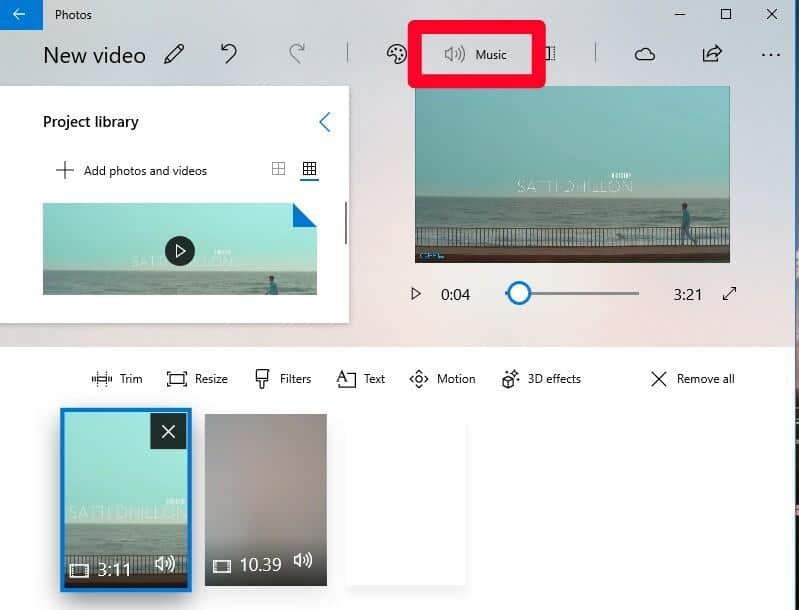This screenshot has height=610, width=799.
Task: Open Resize options for the clip
Action: pos(197,379)
